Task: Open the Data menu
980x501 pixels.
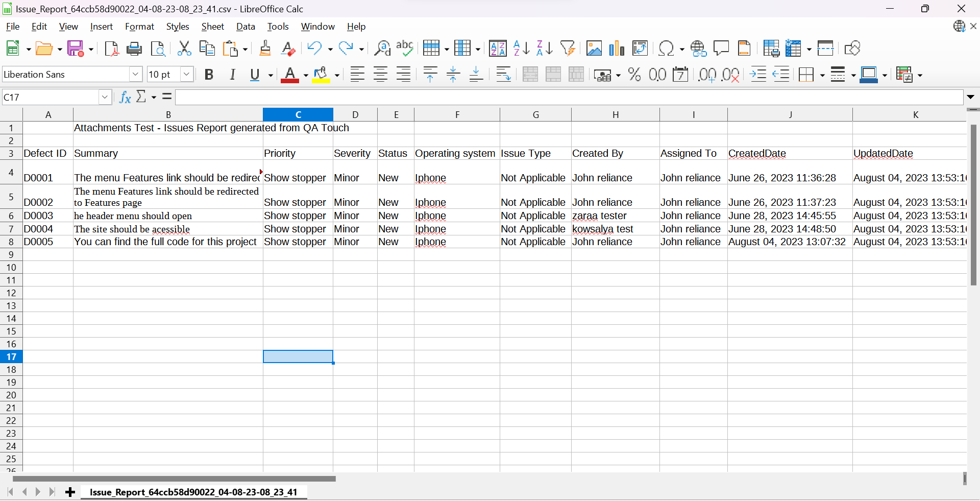Action: (x=246, y=27)
